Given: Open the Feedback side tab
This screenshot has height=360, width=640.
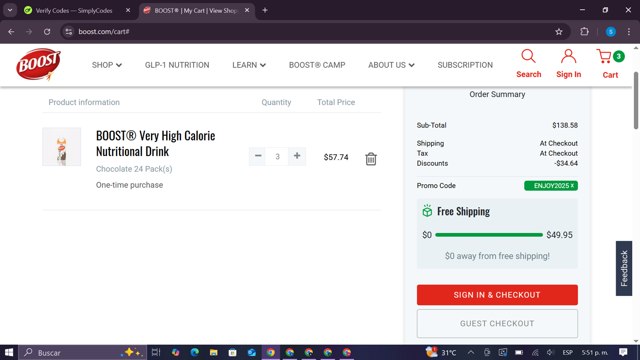Looking at the screenshot, I should [x=624, y=268].
